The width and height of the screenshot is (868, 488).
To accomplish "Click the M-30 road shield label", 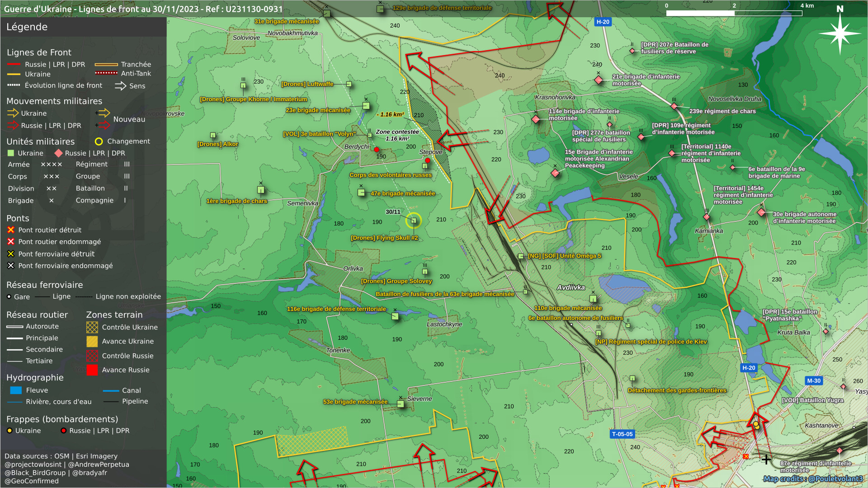I will (813, 381).
